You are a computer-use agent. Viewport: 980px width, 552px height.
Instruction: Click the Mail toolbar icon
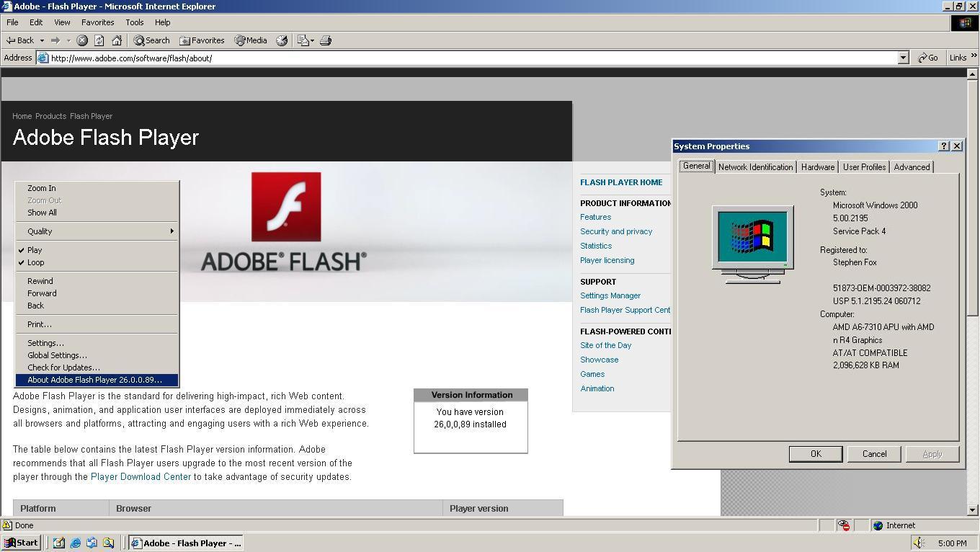pyautogui.click(x=303, y=40)
